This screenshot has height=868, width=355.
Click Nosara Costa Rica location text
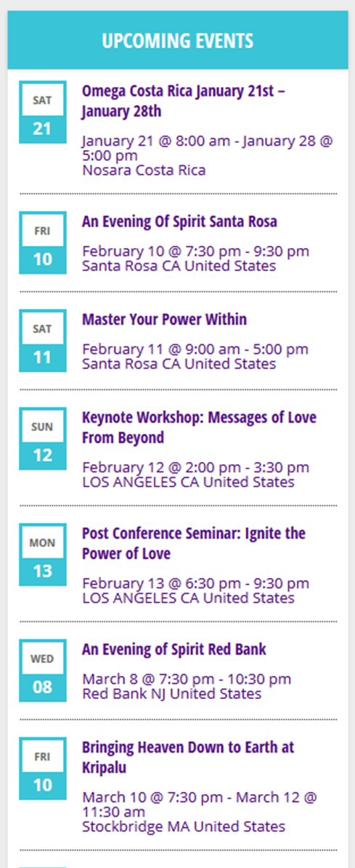click(144, 170)
